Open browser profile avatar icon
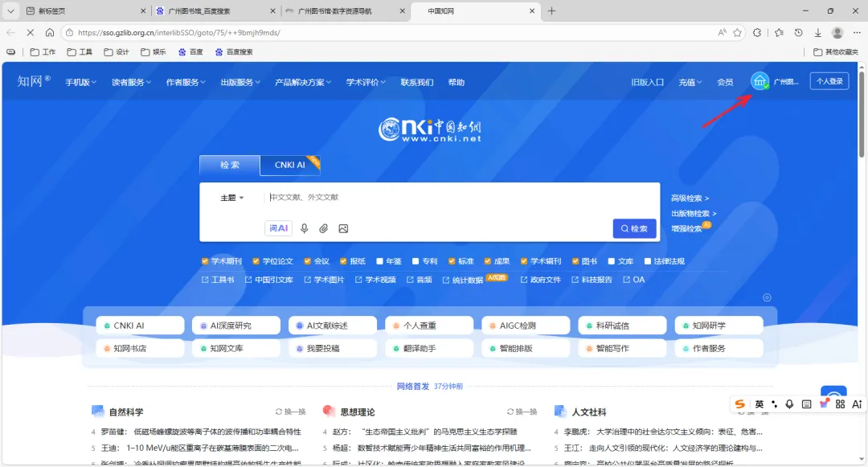 [837, 33]
